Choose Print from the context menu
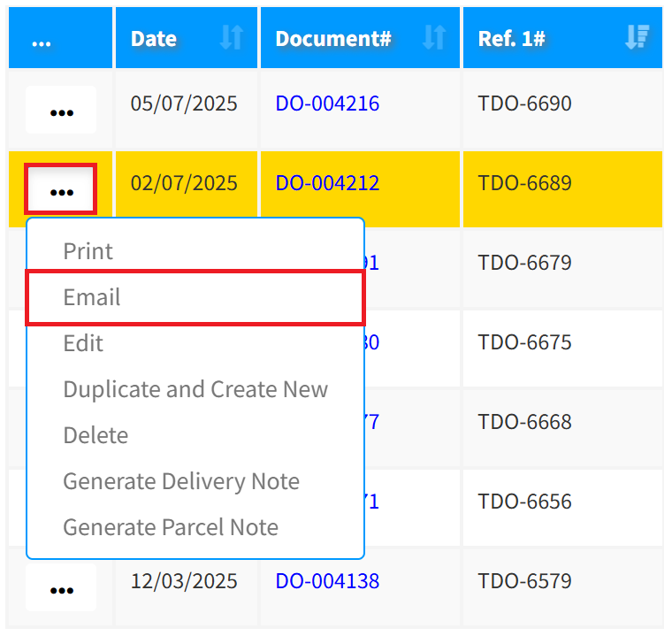 pyautogui.click(x=88, y=251)
